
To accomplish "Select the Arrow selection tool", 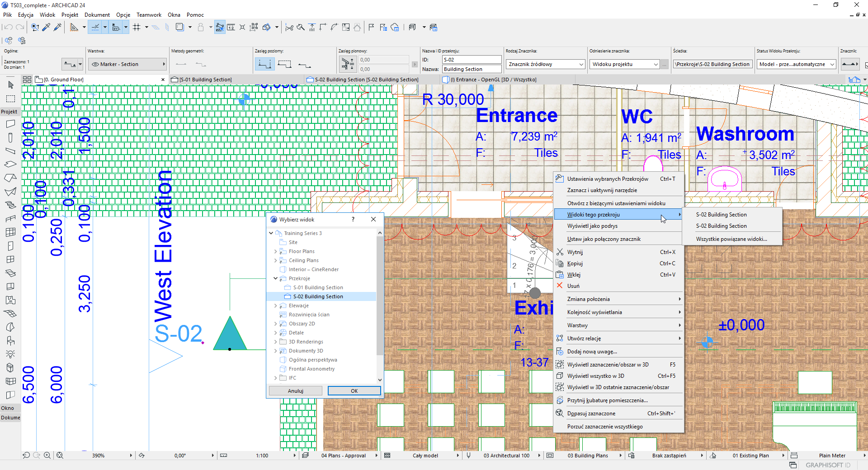I will [11, 85].
